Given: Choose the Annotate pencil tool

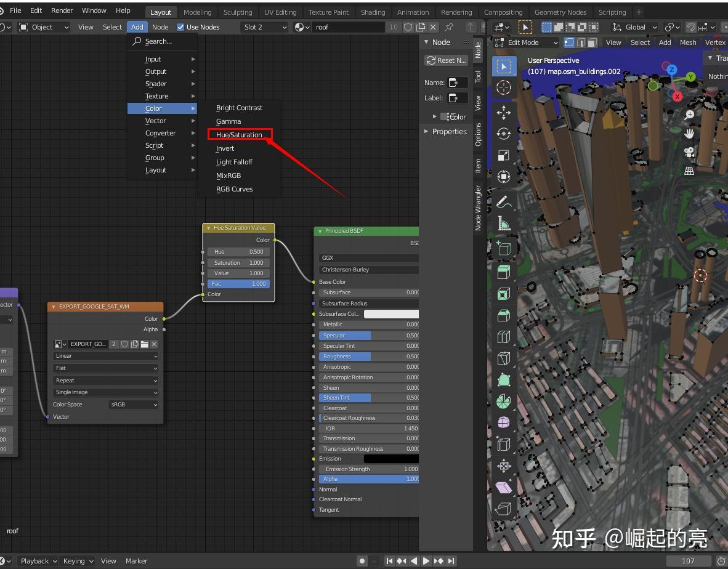Looking at the screenshot, I should [504, 201].
